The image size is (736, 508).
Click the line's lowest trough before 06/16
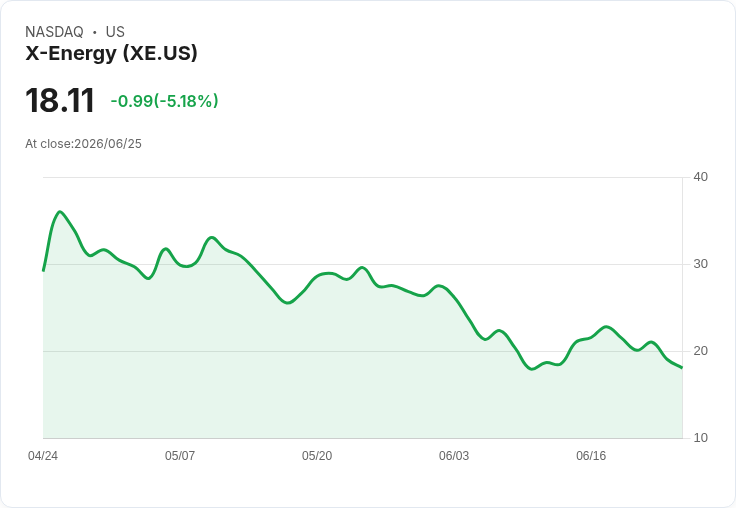(x=531, y=369)
